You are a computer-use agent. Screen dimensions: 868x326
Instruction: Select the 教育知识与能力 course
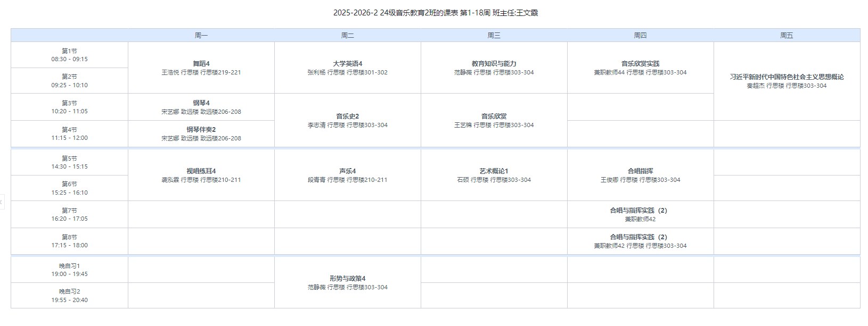(x=494, y=68)
